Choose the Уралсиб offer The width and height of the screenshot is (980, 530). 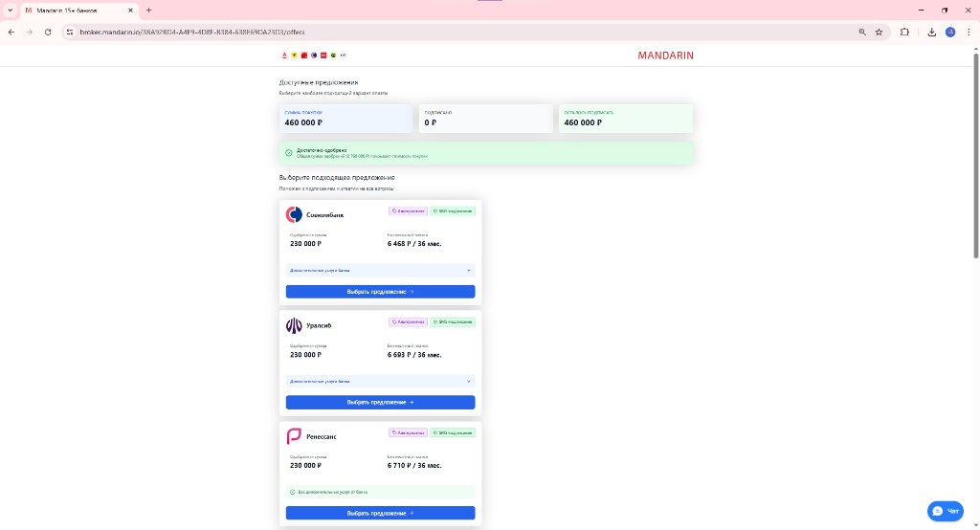tap(380, 403)
